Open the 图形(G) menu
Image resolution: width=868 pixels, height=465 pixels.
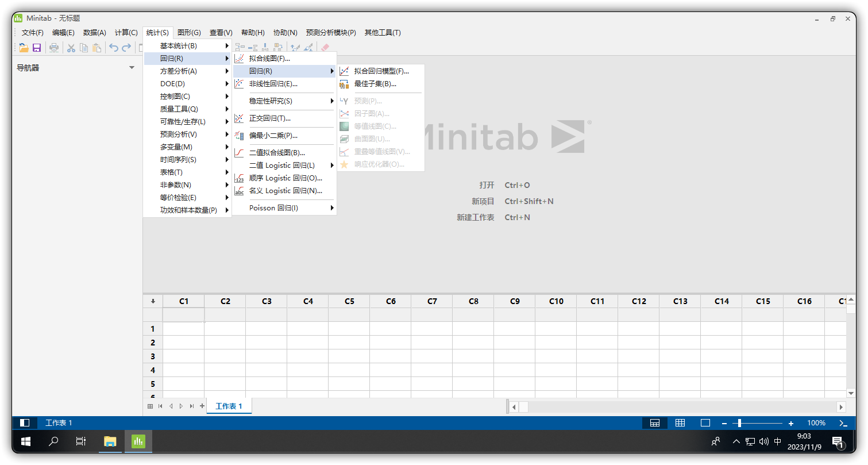189,33
